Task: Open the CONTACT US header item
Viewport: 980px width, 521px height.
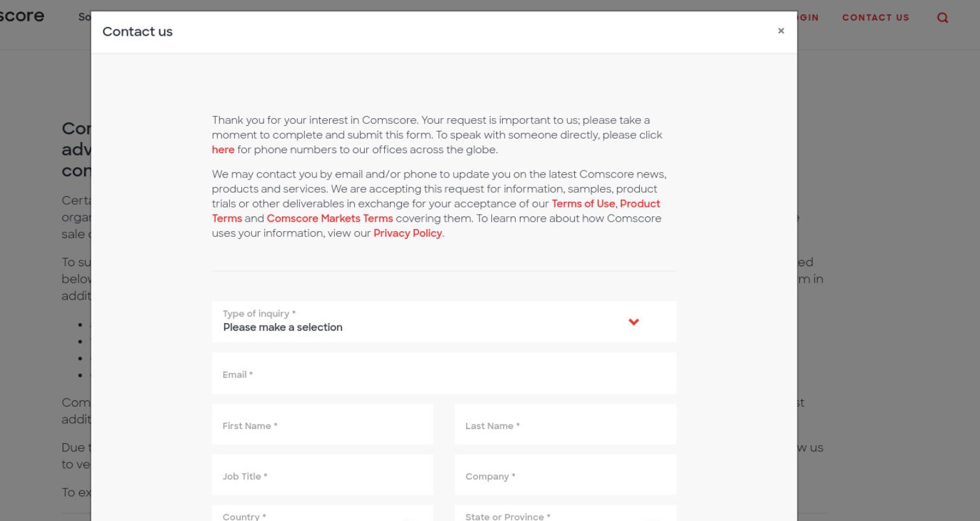Action: [875, 17]
